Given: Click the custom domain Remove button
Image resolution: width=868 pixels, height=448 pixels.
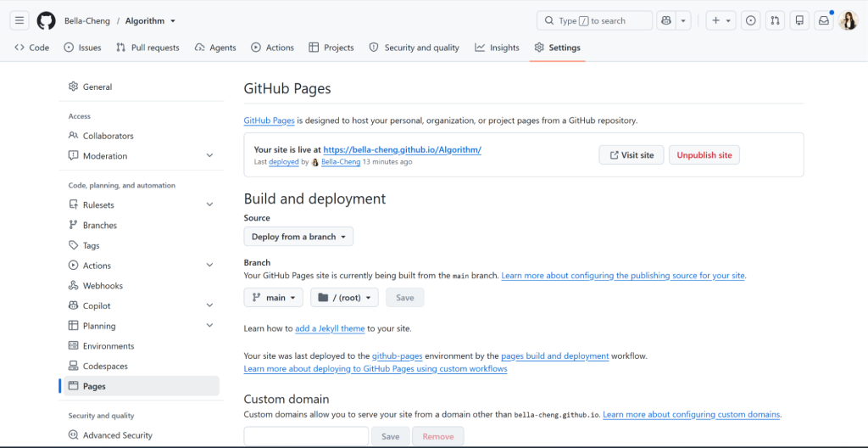Looking at the screenshot, I should point(438,436).
